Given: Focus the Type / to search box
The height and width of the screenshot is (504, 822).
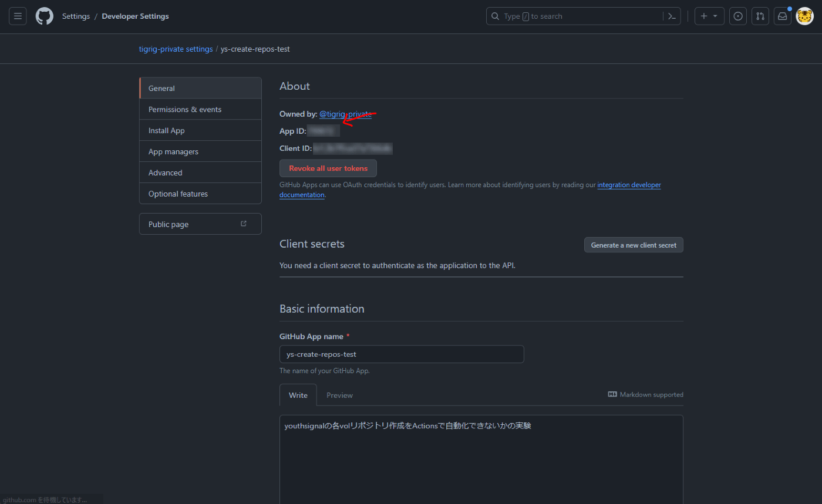Looking at the screenshot, I should click(583, 16).
